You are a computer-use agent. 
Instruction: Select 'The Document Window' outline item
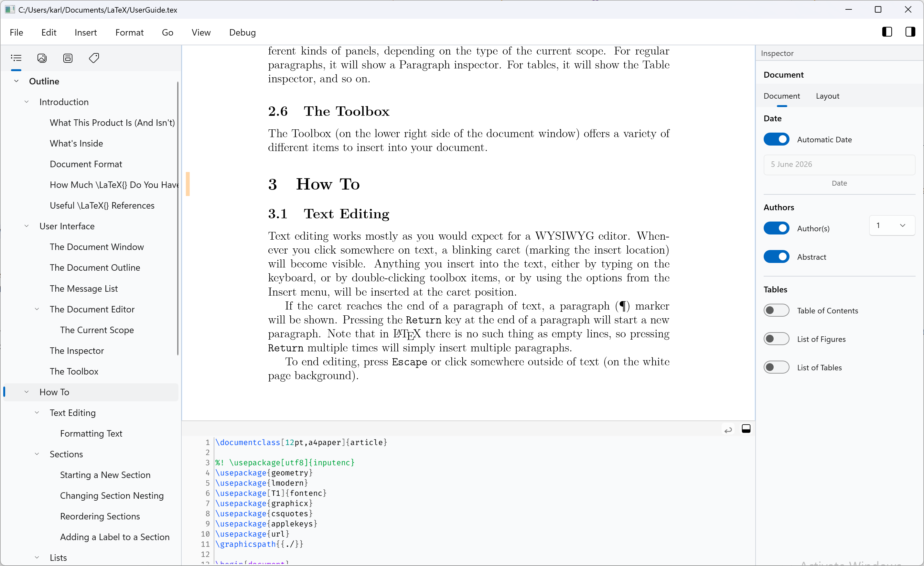point(97,247)
